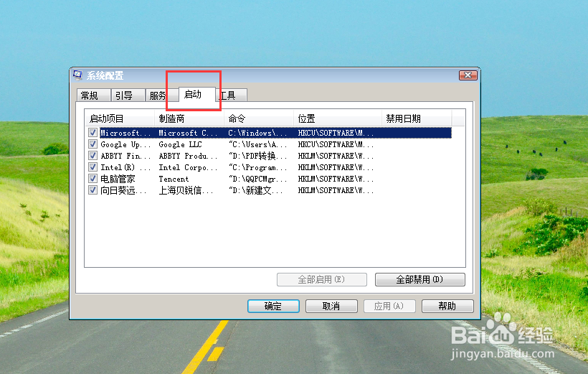Click the "D:\PDF转换... command cell

(257, 156)
